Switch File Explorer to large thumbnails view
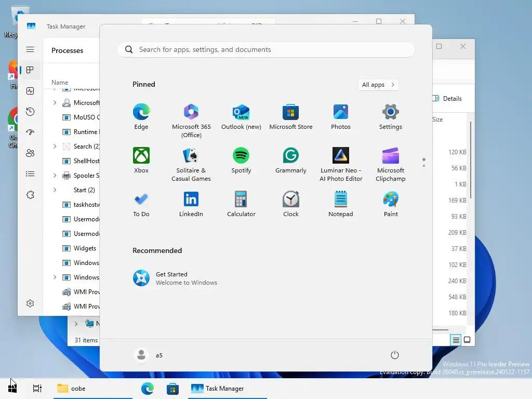532x399 pixels. click(467, 340)
